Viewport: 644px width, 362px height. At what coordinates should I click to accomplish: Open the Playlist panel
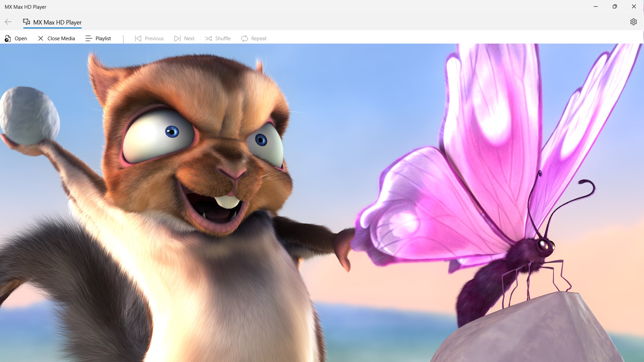[x=88, y=38]
